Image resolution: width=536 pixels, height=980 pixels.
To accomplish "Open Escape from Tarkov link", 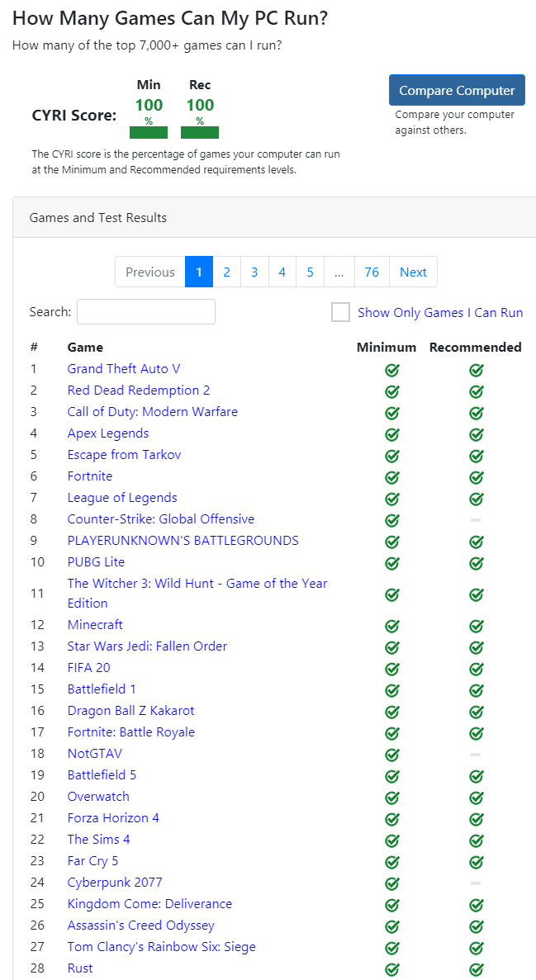I will pos(125,454).
